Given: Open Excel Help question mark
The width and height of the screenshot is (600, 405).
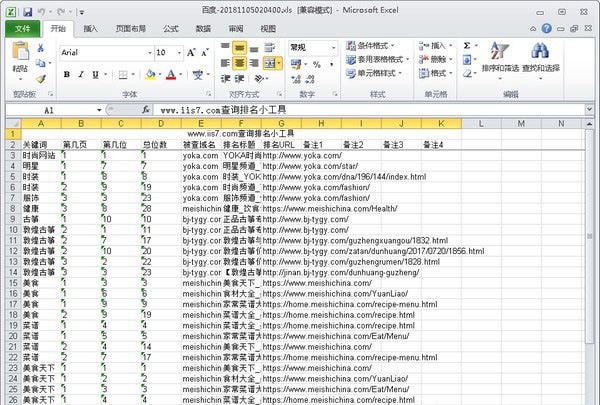Looking at the screenshot, I should tap(547, 28).
